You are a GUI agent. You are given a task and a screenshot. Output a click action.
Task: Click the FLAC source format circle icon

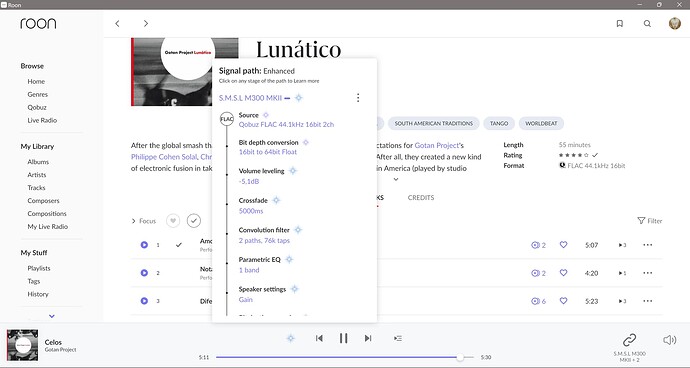[227, 119]
